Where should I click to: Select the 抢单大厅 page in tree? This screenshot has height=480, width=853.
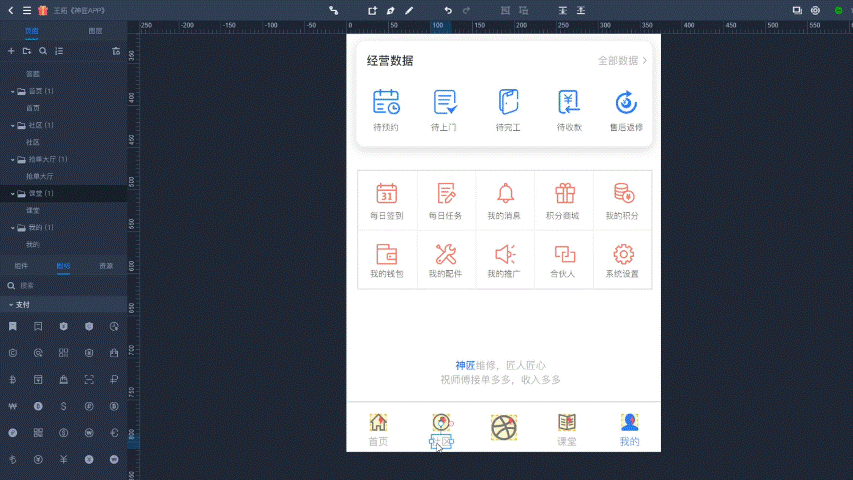click(40, 176)
